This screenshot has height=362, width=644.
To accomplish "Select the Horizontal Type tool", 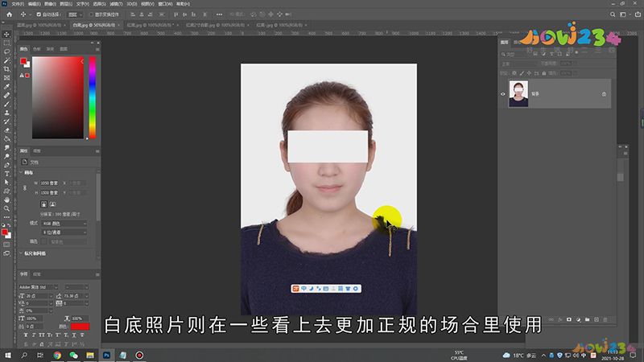I will [6, 174].
